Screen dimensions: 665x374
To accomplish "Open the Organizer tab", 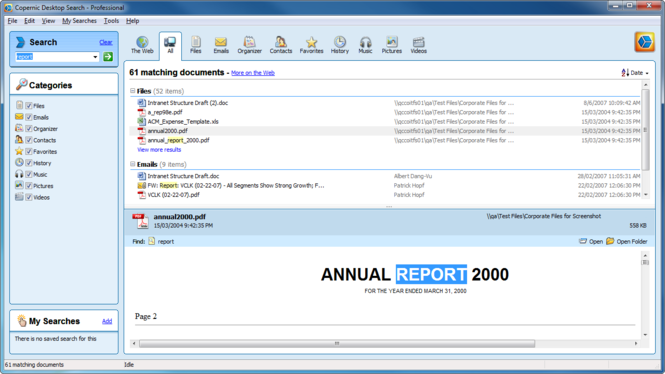I will [x=249, y=45].
